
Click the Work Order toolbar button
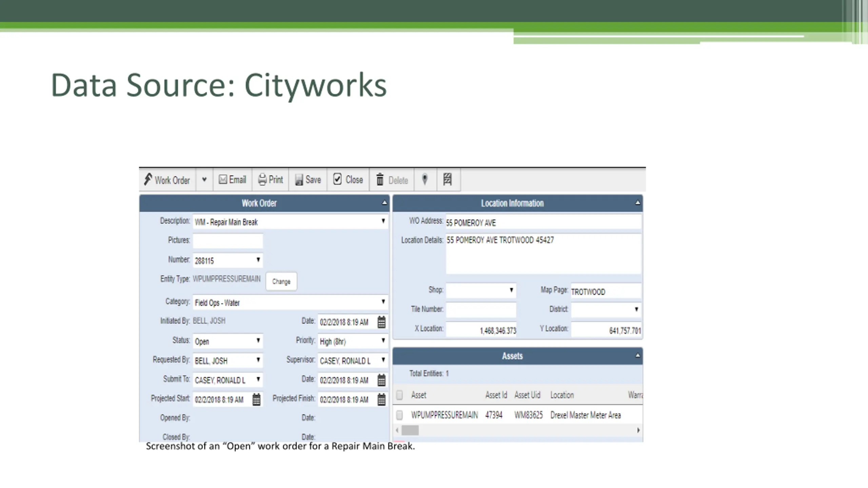pyautogui.click(x=167, y=180)
